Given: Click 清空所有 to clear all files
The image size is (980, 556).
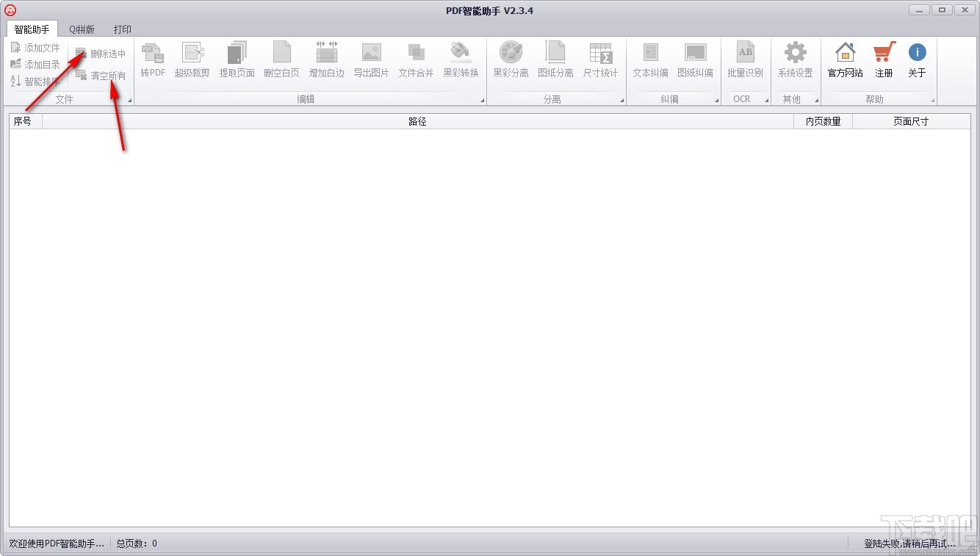Looking at the screenshot, I should click(x=101, y=76).
